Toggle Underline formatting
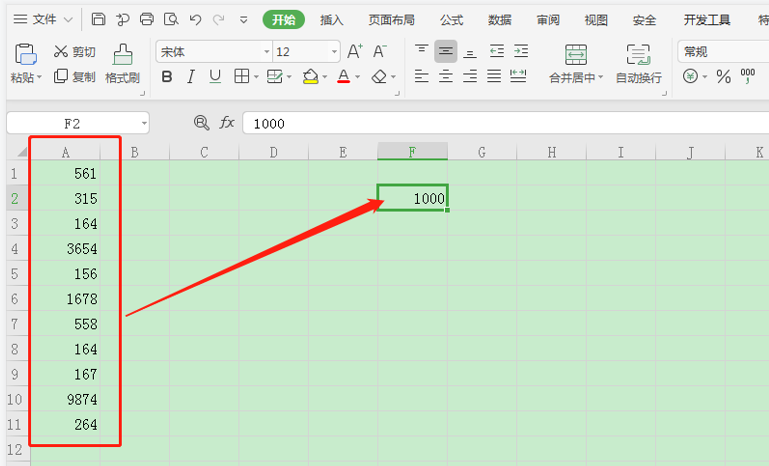 pos(215,77)
